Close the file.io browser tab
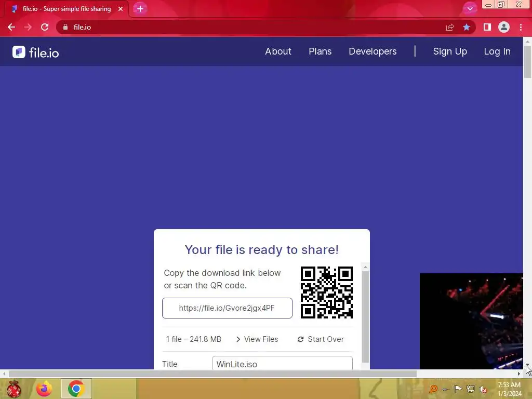Viewport: 532px width, 399px height. (121, 9)
